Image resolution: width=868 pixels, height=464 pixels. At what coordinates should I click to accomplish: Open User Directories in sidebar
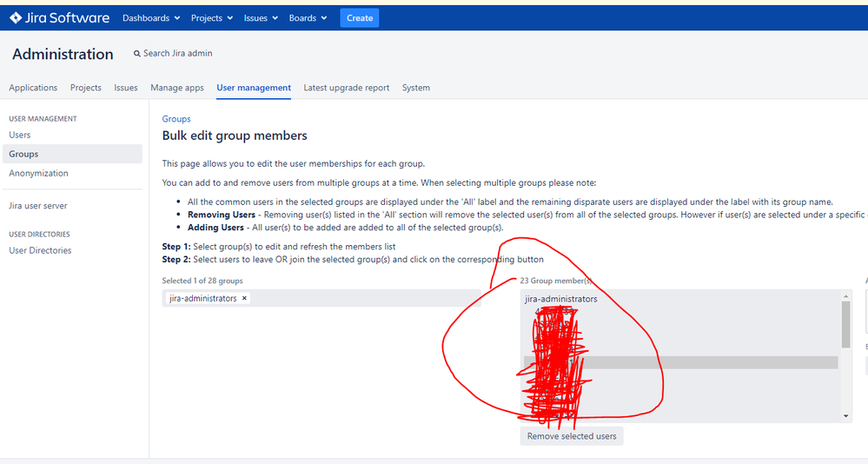click(x=41, y=250)
